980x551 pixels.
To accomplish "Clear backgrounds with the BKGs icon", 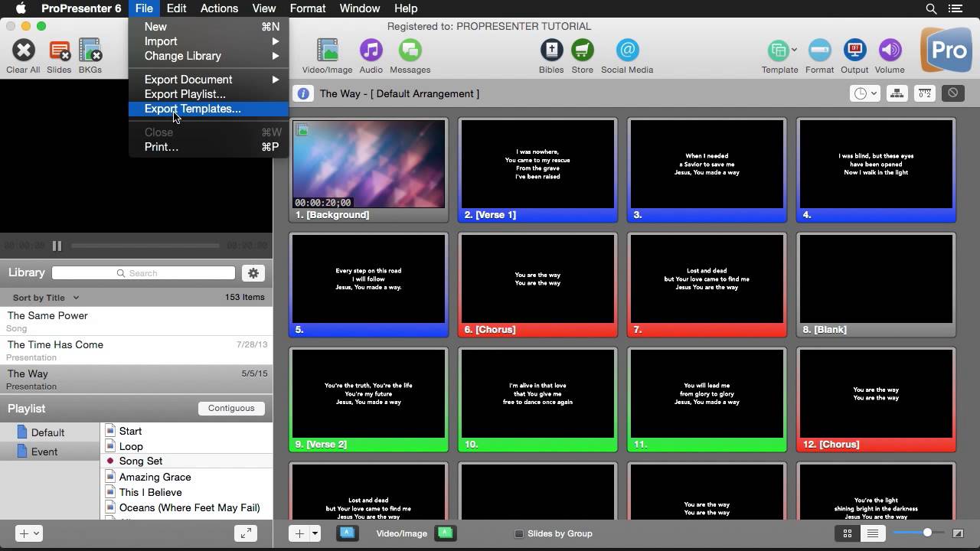I will click(90, 51).
